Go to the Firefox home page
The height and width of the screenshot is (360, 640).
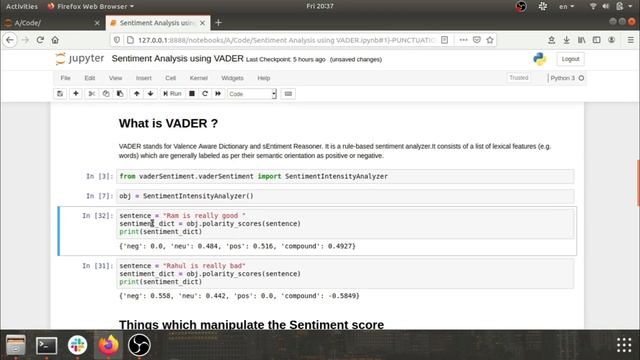click(55, 40)
